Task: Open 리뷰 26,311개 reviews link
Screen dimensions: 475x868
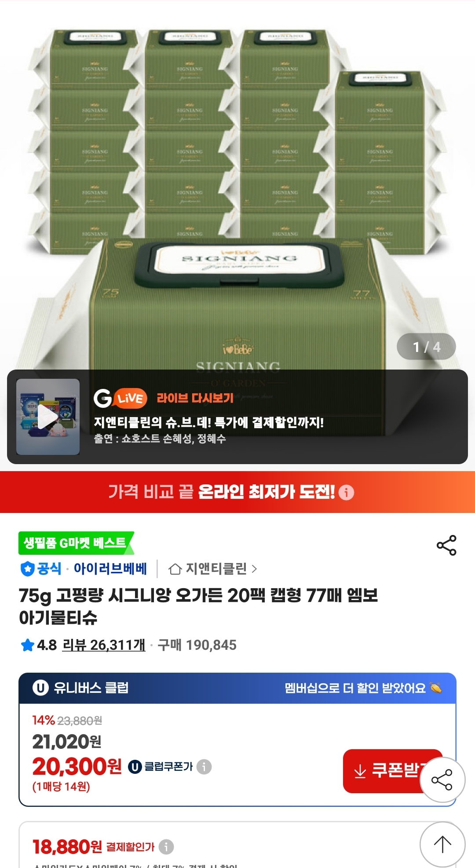Action: 104,645
